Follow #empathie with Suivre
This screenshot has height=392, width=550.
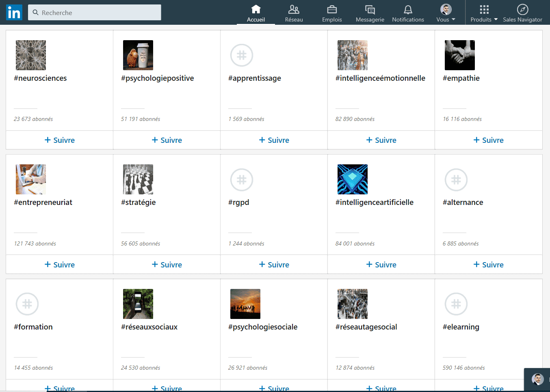(x=488, y=140)
